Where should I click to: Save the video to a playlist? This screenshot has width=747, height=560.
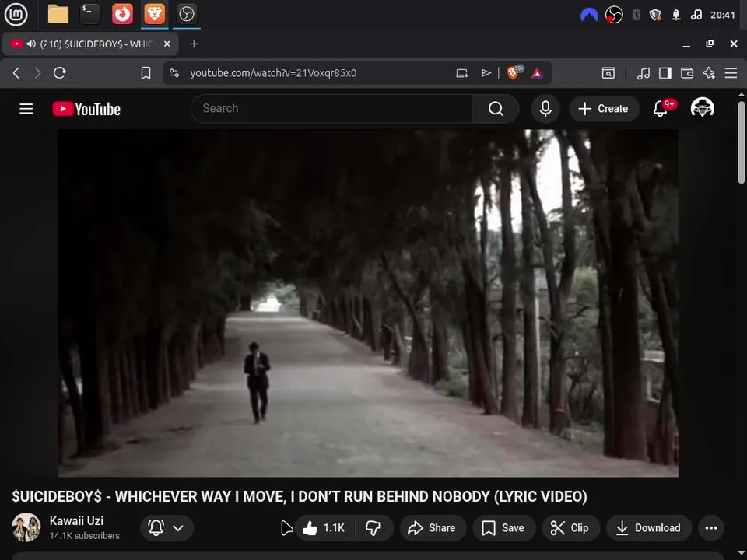click(x=503, y=527)
